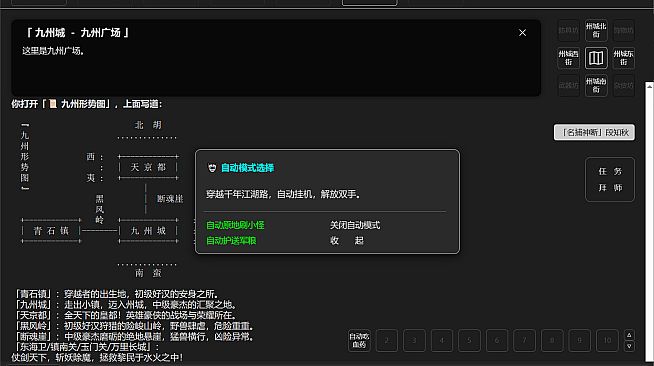The image size is (654, 366).
Task: Click the 东海卫/镇南关/玉门关/万里长城 line
Action: click(x=88, y=347)
